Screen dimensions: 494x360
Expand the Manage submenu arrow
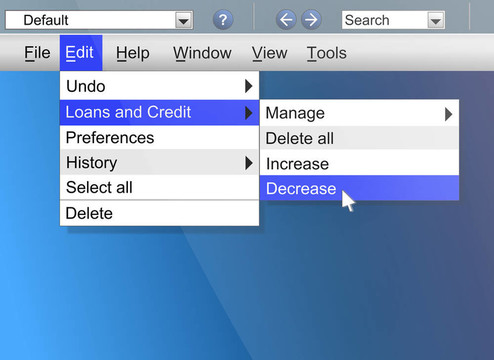click(x=449, y=114)
